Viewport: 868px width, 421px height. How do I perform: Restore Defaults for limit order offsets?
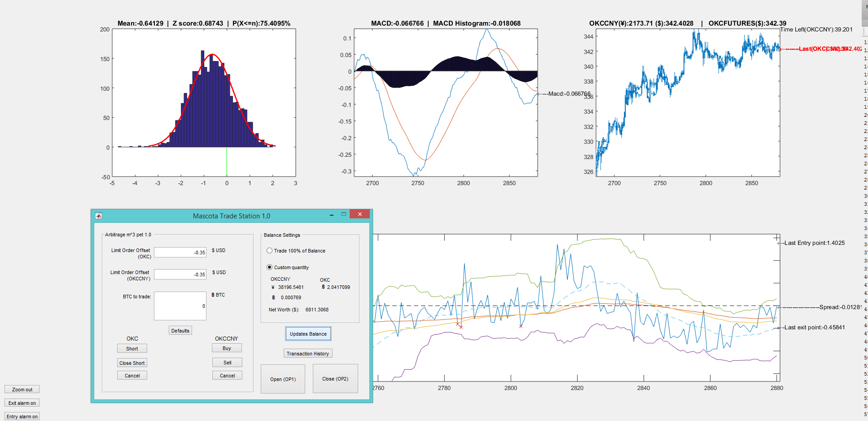click(180, 330)
